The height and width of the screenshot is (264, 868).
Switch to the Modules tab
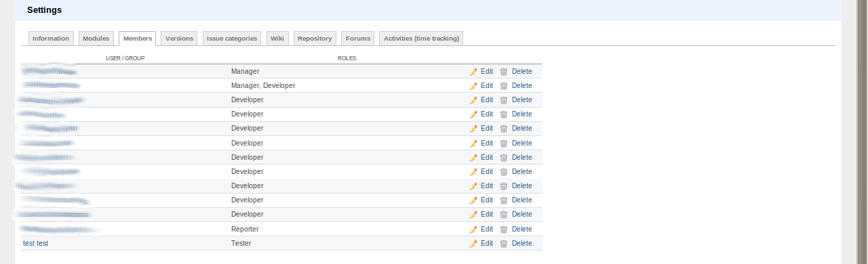tap(96, 39)
